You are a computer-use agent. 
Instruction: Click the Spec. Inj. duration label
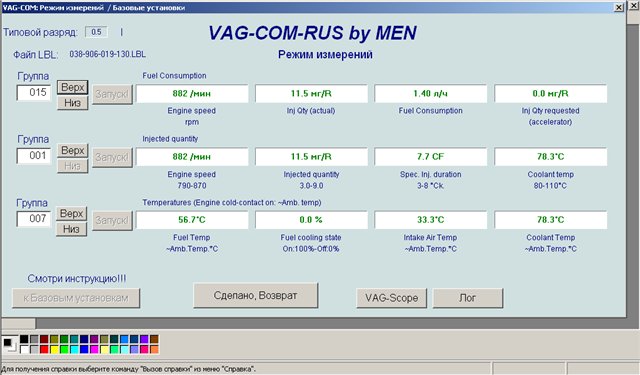[x=431, y=174]
